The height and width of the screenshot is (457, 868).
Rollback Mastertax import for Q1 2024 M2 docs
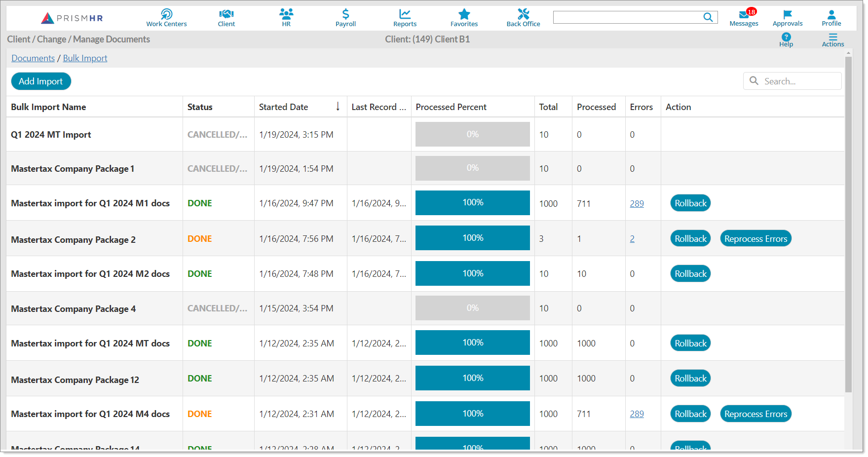point(690,273)
